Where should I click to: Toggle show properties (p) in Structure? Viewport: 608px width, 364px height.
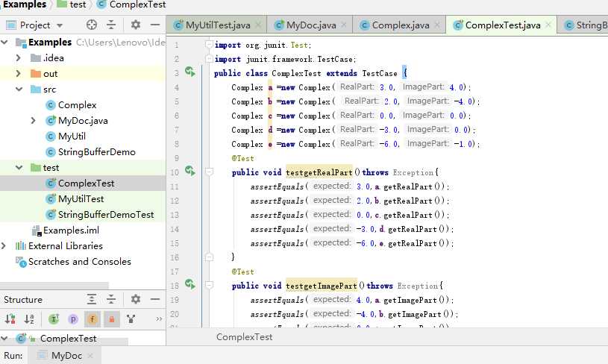tap(73, 319)
